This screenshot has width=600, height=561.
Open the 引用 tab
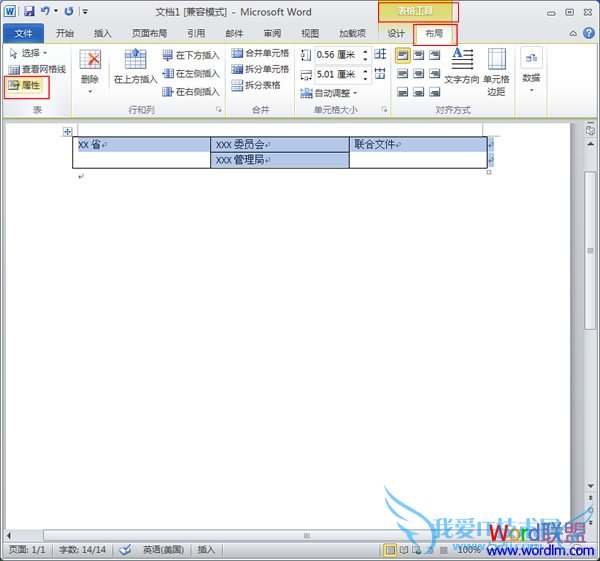(196, 34)
